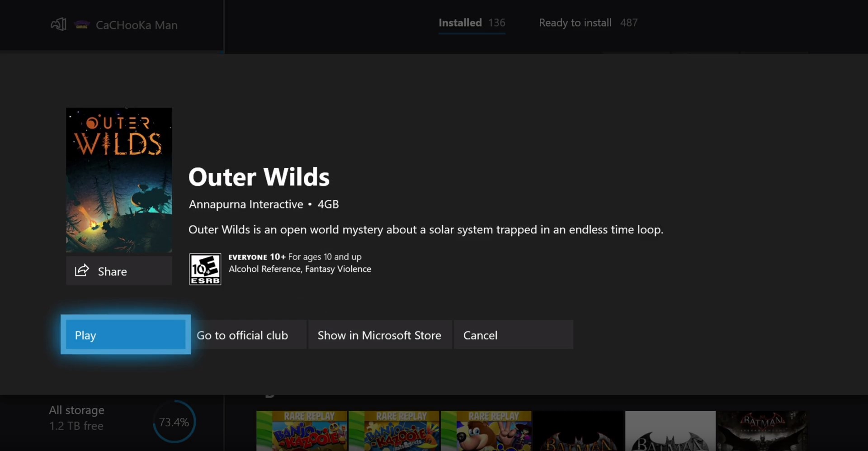868x451 pixels.
Task: Click the Everyone 10+ For ages 10 and up text
Action: pyautogui.click(x=295, y=256)
